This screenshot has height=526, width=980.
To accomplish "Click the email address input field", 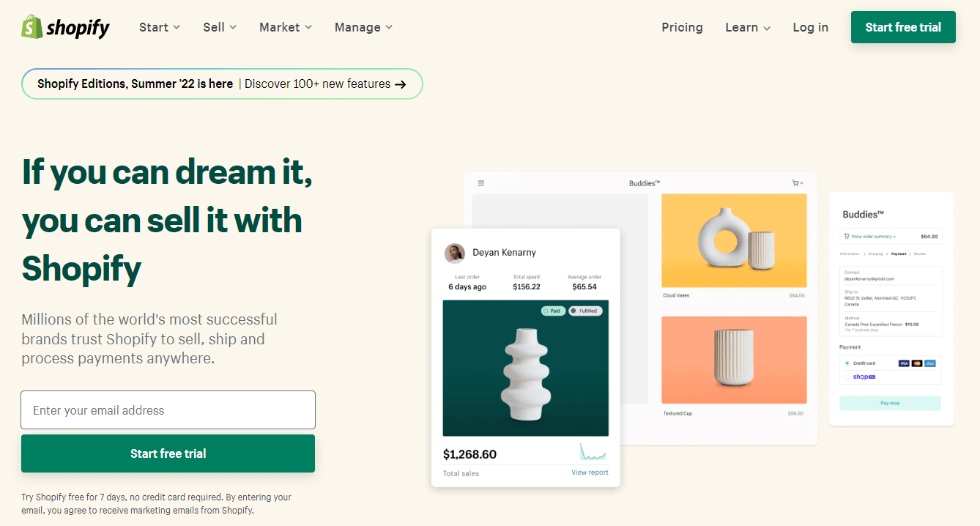I will (x=168, y=410).
